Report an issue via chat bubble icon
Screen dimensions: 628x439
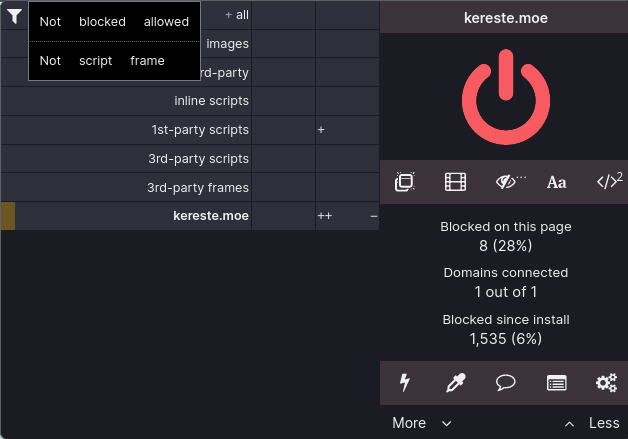pyautogui.click(x=505, y=383)
